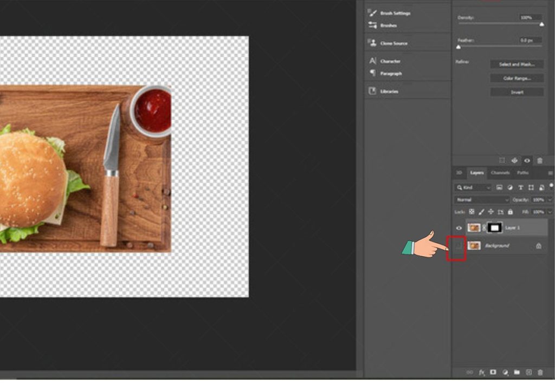The image size is (555, 392).
Task: Open the Paragraph panel
Action: click(391, 73)
